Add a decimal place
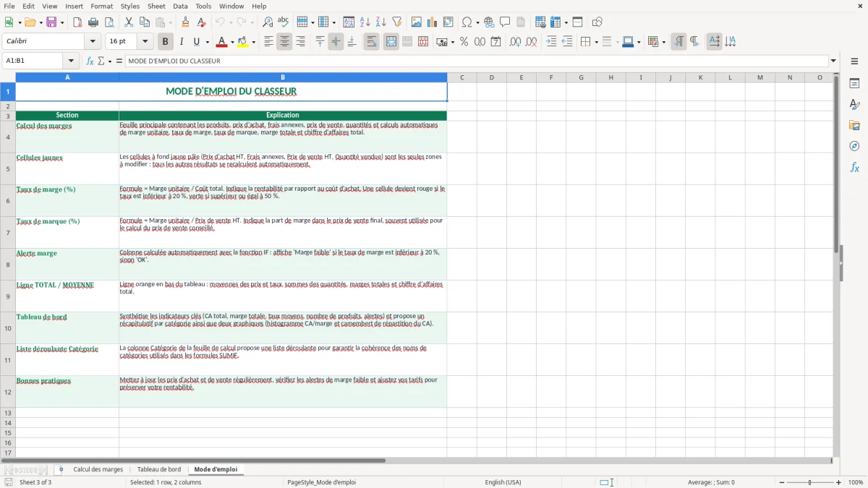The image size is (868, 488). [x=515, y=42]
